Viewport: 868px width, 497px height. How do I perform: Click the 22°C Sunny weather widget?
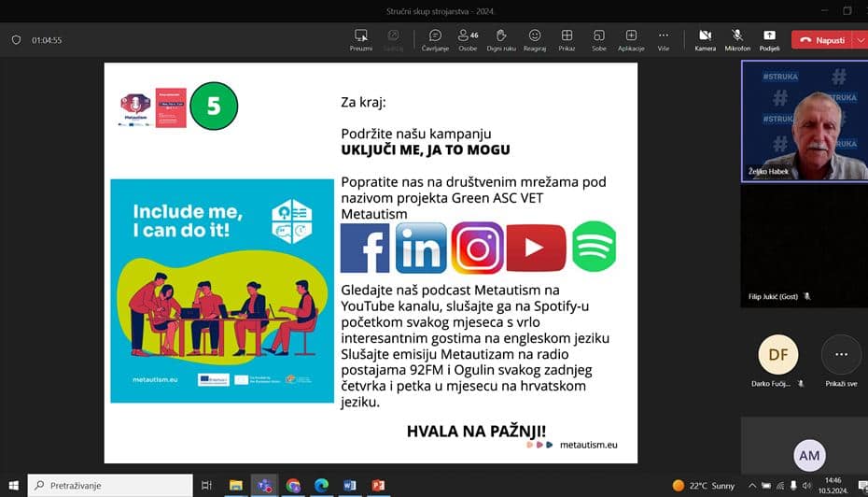(703, 486)
